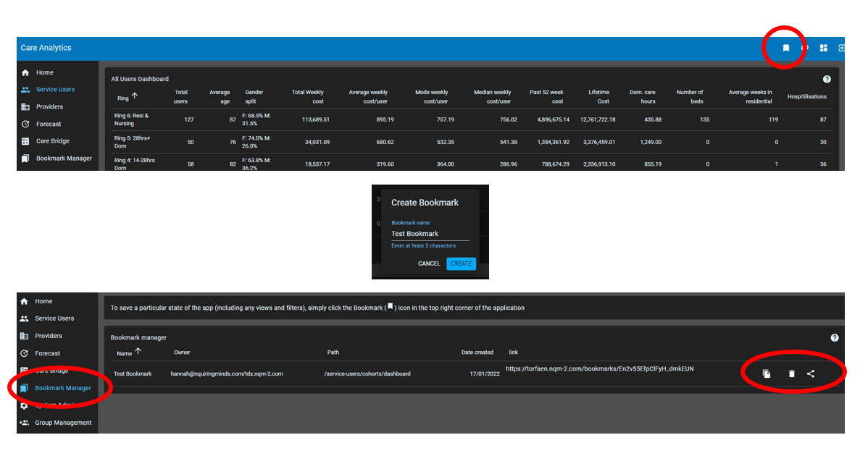Click the Path column header in Bookmark manager

click(x=333, y=352)
